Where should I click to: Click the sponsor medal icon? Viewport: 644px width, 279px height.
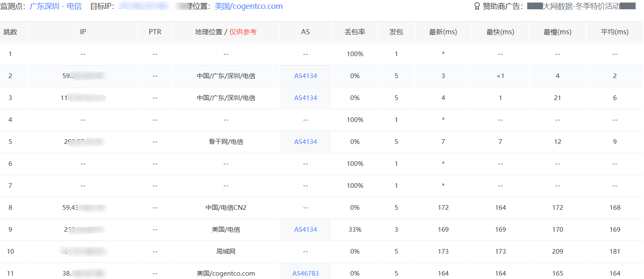tap(477, 6)
